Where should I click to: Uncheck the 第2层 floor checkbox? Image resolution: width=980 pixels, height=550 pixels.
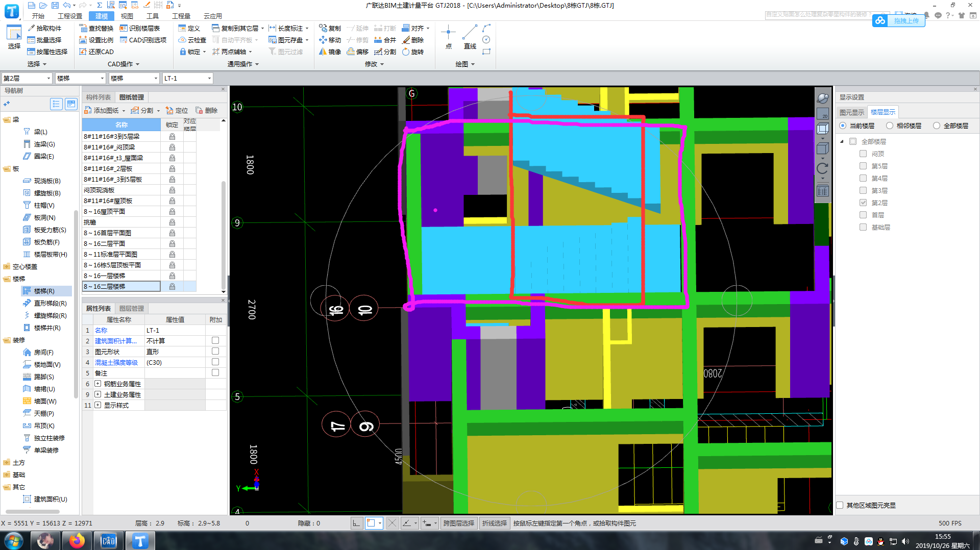pyautogui.click(x=863, y=203)
